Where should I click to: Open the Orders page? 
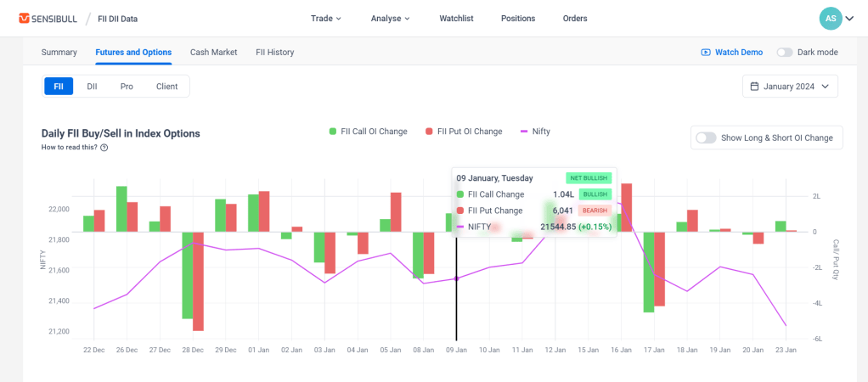click(x=575, y=19)
